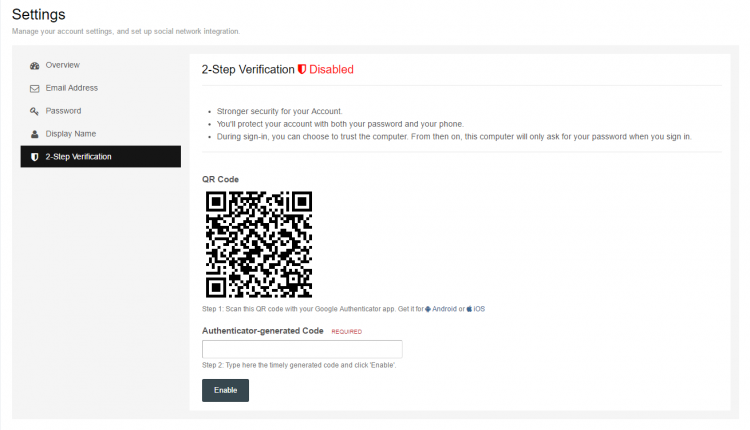This screenshot has height=430, width=750.
Task: Click the red Disabled status text
Action: tap(331, 69)
